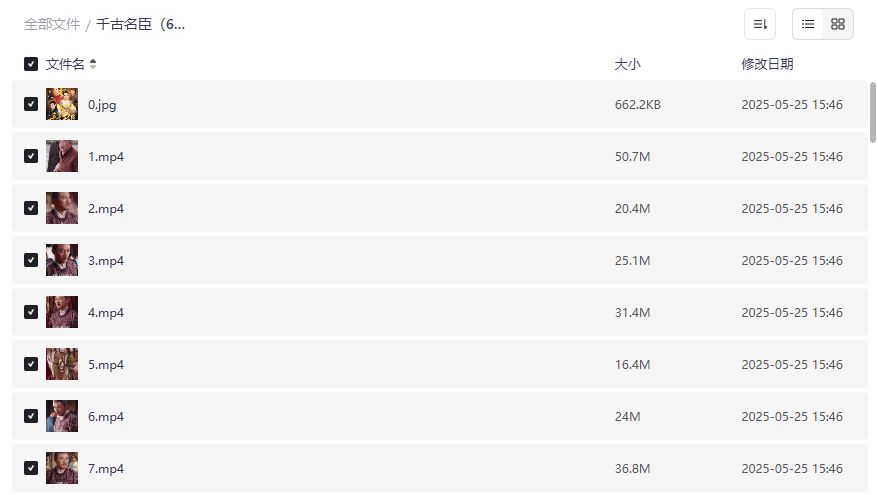The width and height of the screenshot is (878, 495).
Task: Switch to grid view layout
Action: pos(838,24)
